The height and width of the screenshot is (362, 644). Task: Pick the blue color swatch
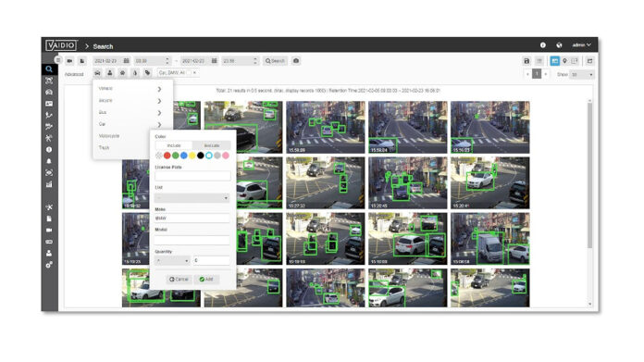[x=183, y=156]
